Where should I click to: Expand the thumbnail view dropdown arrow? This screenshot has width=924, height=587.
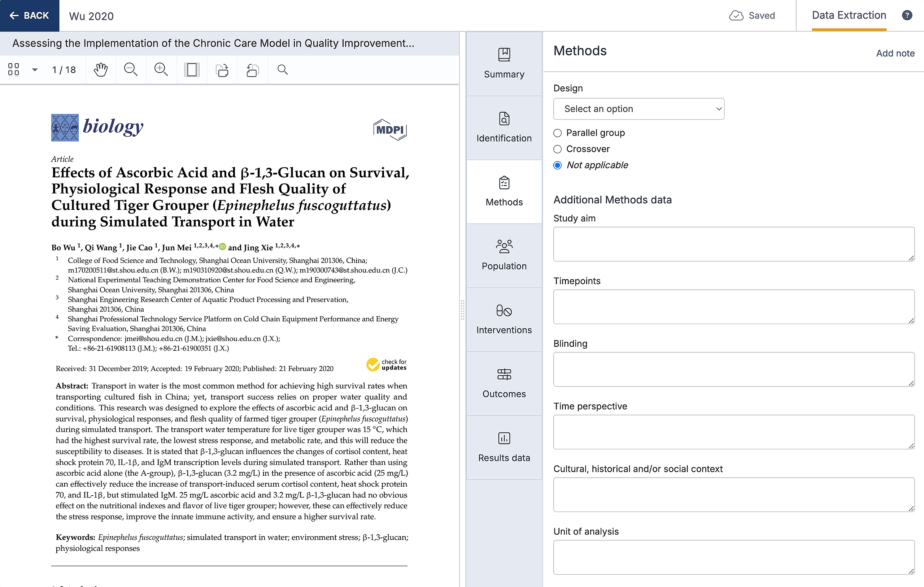point(35,70)
